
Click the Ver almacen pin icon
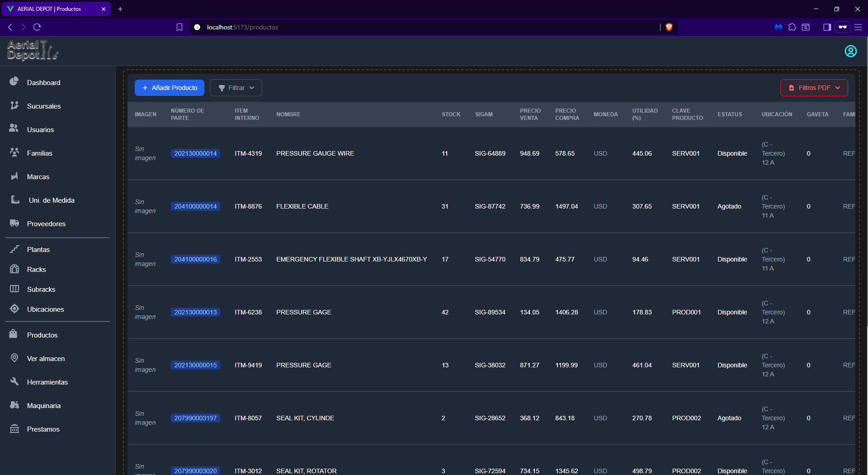pos(14,358)
